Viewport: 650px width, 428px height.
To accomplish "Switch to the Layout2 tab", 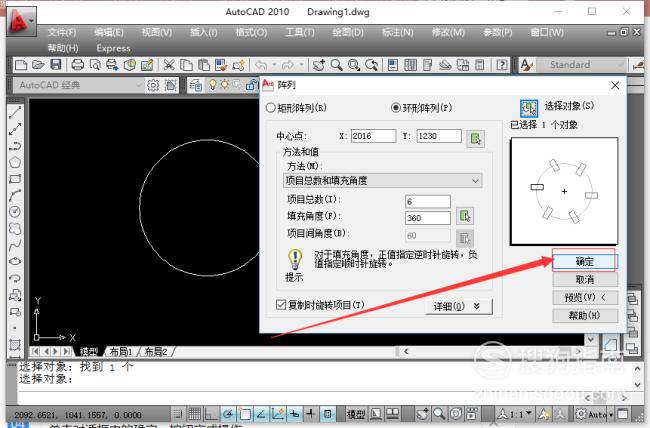I will point(156,352).
